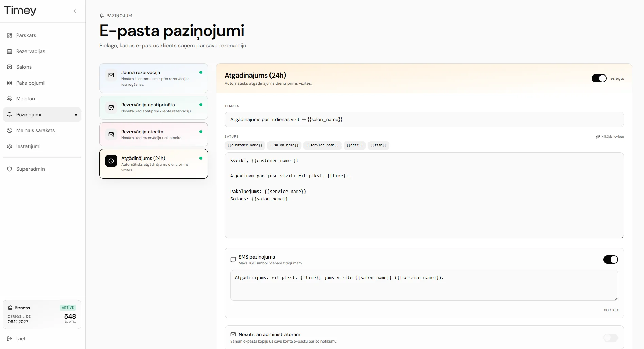The width and height of the screenshot is (644, 349).
Task: Click the Salons shop icon
Action: pyautogui.click(x=10, y=67)
